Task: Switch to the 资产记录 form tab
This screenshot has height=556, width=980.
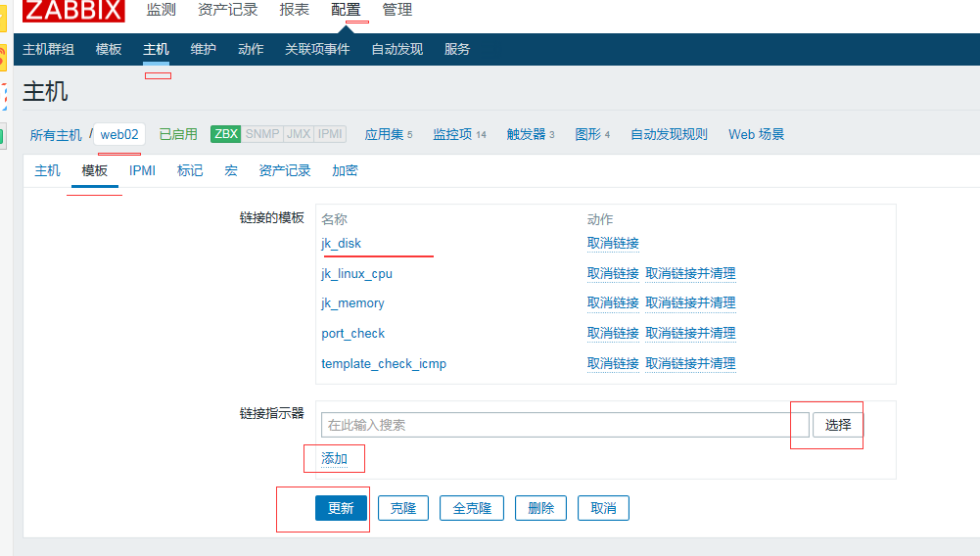Action: click(285, 170)
